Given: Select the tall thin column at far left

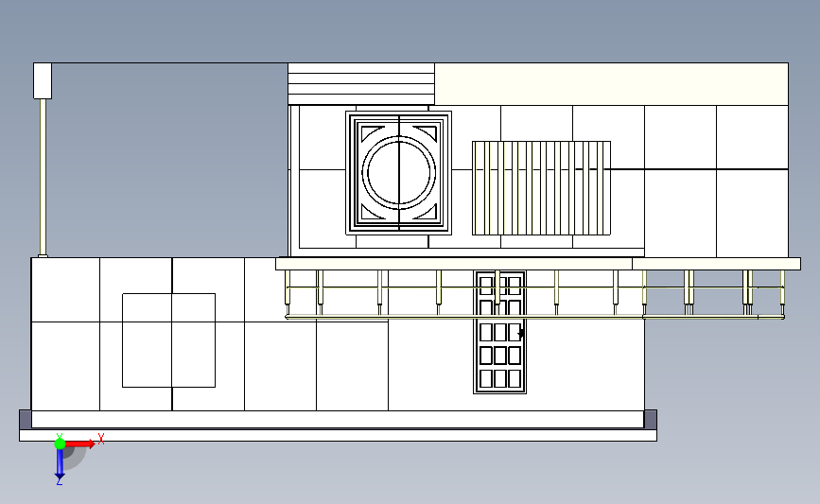Looking at the screenshot, I should (43, 178).
